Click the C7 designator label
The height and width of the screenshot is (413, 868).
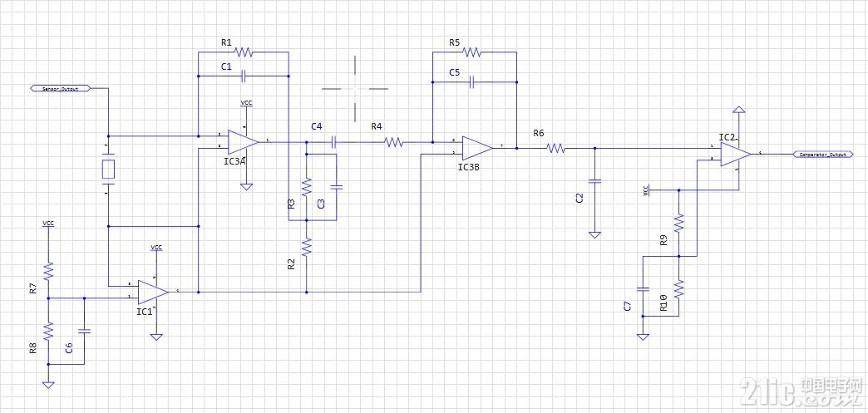[627, 306]
